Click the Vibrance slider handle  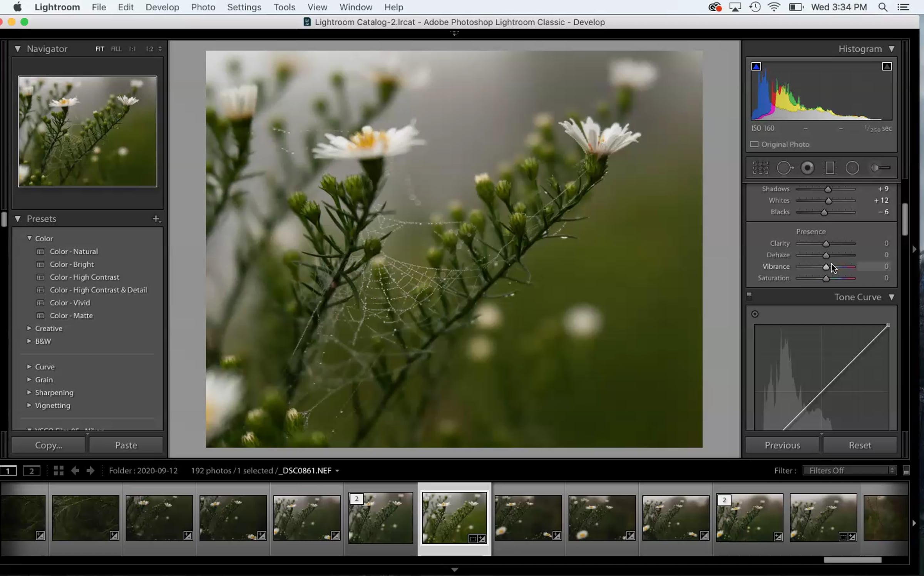point(826,267)
